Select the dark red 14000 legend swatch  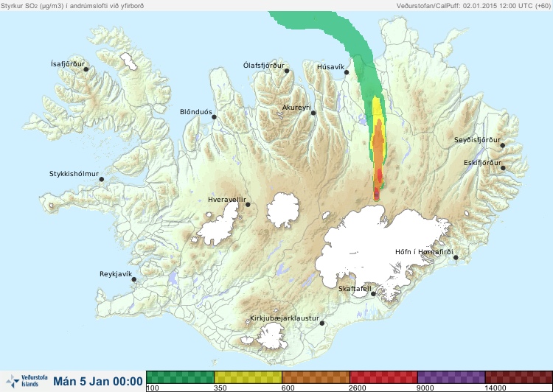519,377
